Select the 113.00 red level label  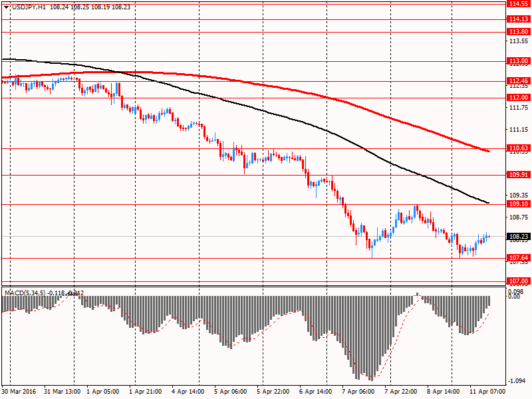click(519, 61)
